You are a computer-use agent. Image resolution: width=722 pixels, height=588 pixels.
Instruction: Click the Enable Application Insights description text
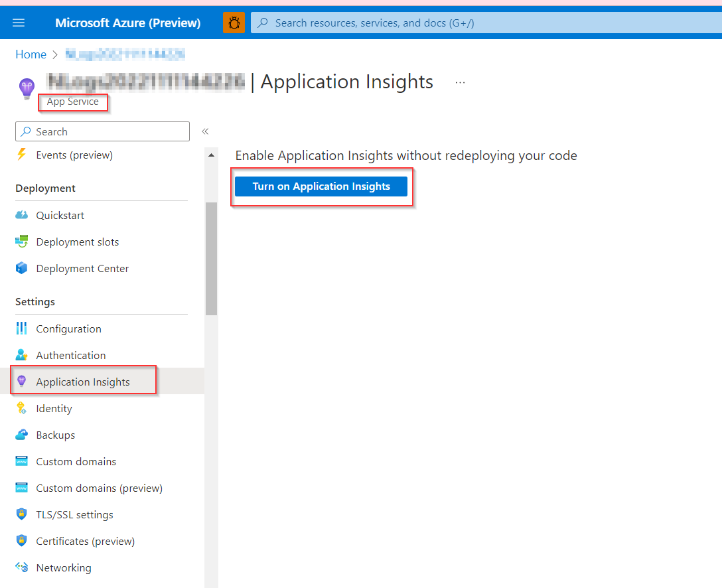click(x=406, y=156)
